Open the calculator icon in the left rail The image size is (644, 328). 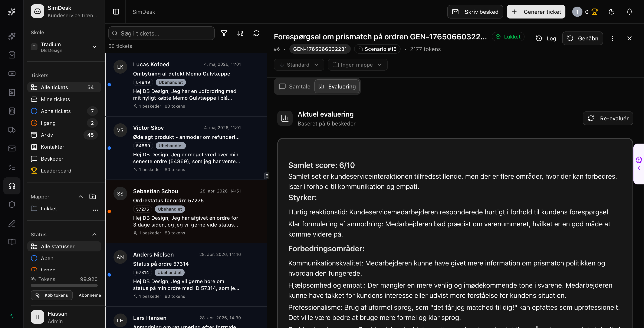click(x=12, y=111)
